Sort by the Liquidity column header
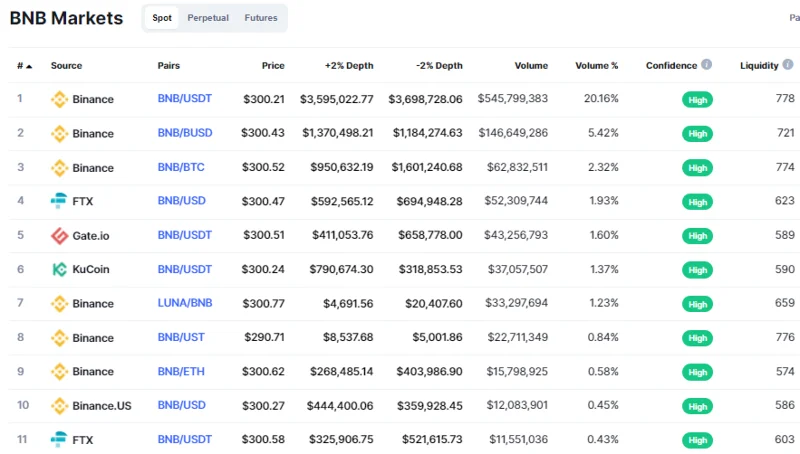 [x=759, y=65]
